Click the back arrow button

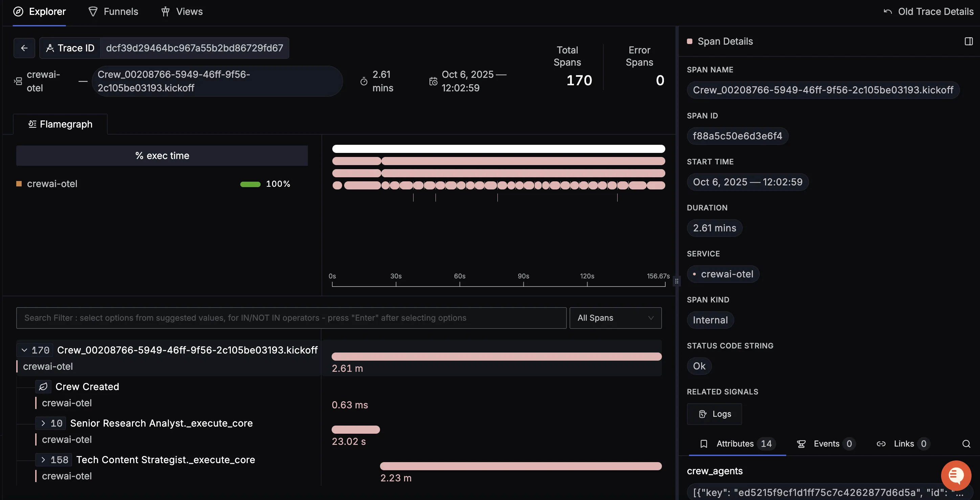tap(24, 48)
